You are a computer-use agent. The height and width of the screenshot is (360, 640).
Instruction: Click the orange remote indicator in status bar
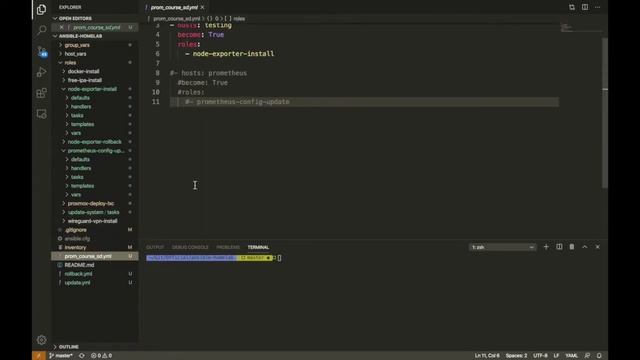pyautogui.click(x=39, y=356)
